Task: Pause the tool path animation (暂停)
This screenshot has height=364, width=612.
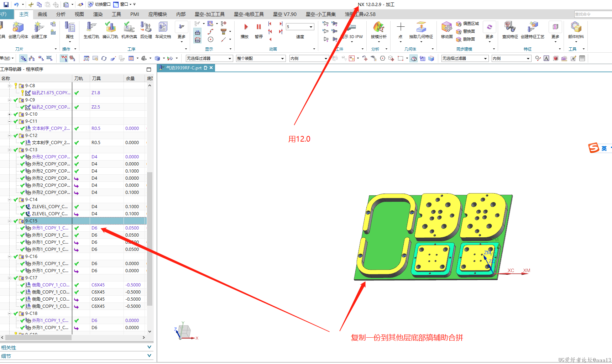Action: (259, 30)
